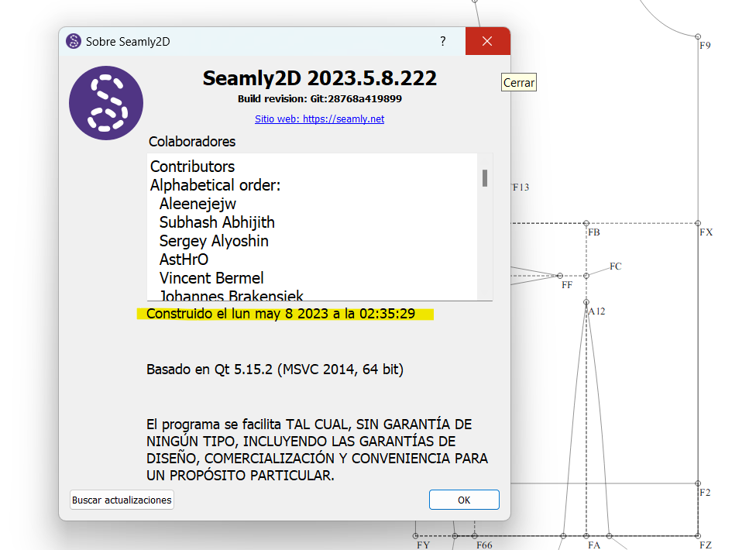
Task: Open the seamly.net website link
Action: (x=319, y=119)
